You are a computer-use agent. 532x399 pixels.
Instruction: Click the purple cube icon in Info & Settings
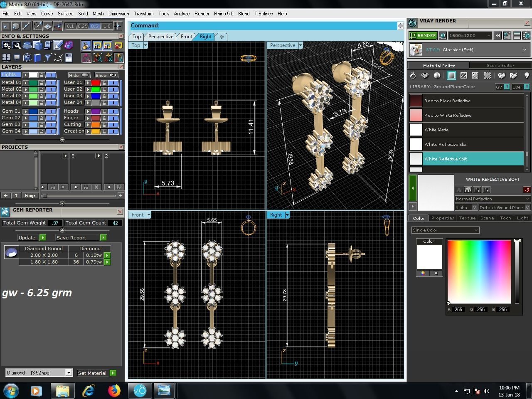[x=69, y=45]
